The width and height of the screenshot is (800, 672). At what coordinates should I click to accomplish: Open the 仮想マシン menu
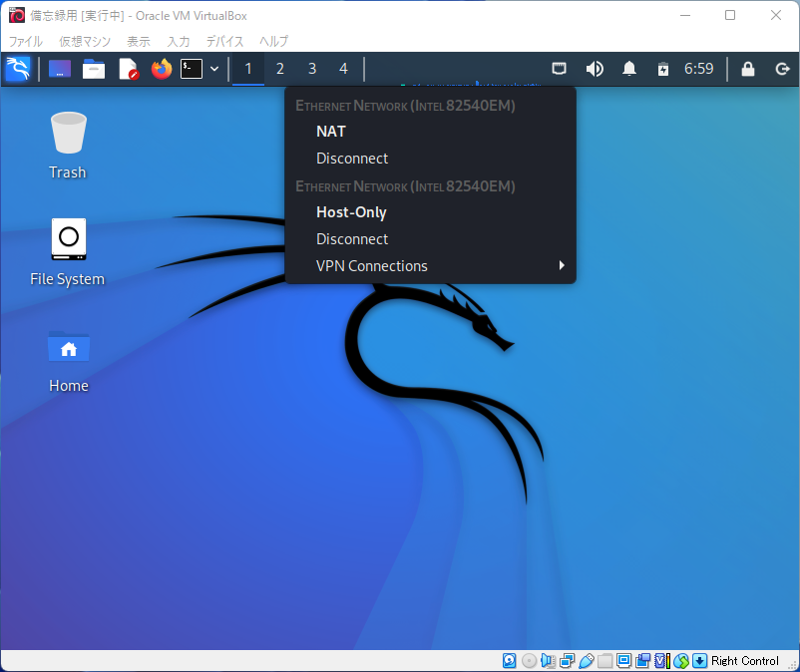(85, 41)
